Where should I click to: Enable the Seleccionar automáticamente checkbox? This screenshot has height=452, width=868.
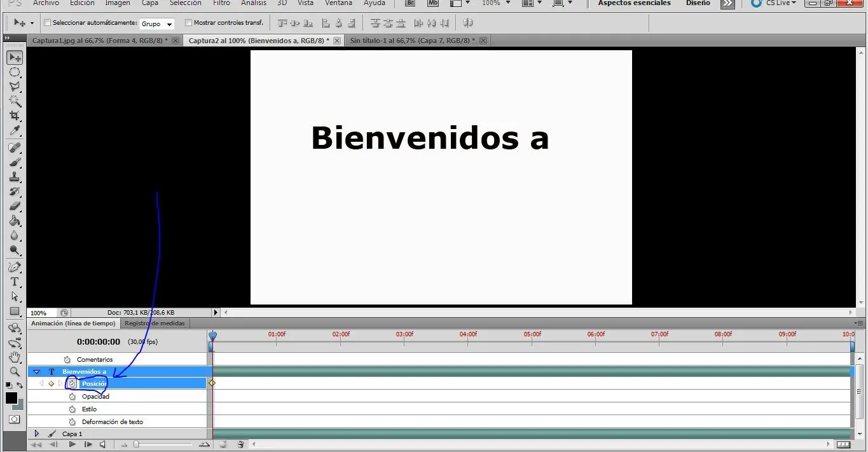click(x=48, y=23)
